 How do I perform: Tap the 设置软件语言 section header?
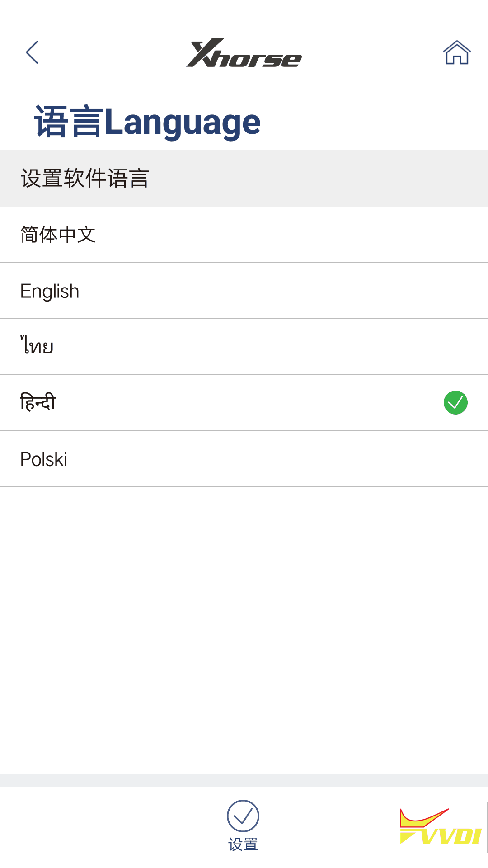(x=85, y=178)
